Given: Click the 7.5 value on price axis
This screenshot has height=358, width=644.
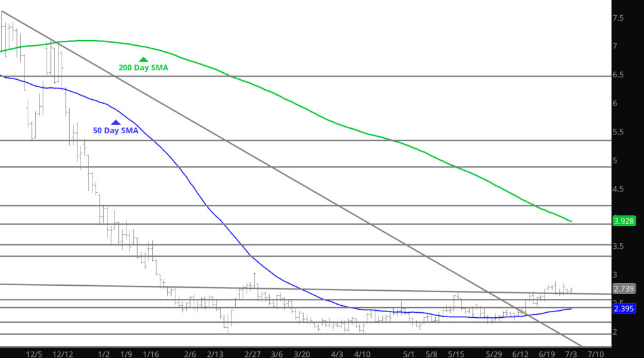Looking at the screenshot, I should tap(619, 18).
